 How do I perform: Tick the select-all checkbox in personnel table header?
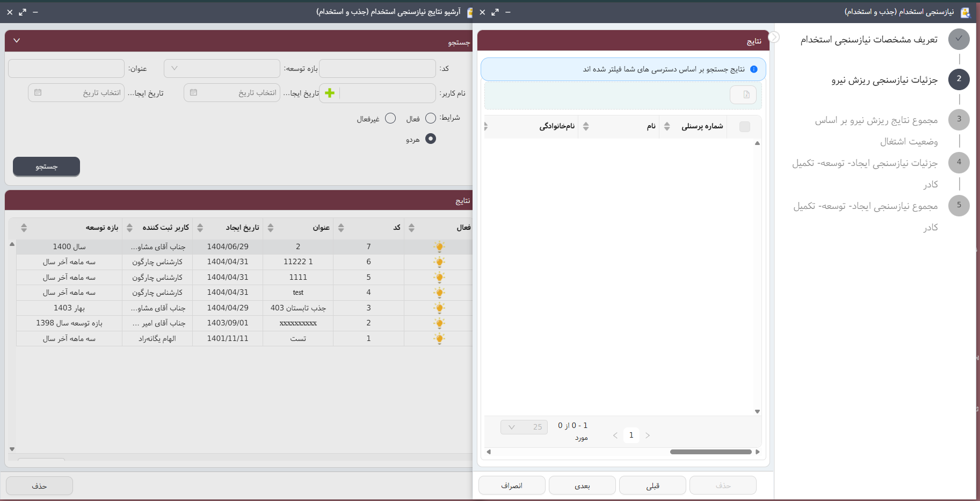point(744,127)
